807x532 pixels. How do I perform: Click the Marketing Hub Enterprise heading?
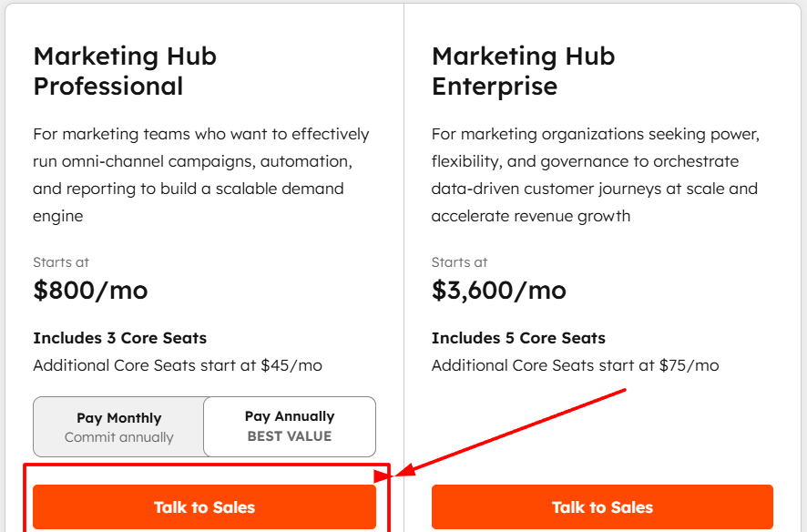tap(523, 71)
